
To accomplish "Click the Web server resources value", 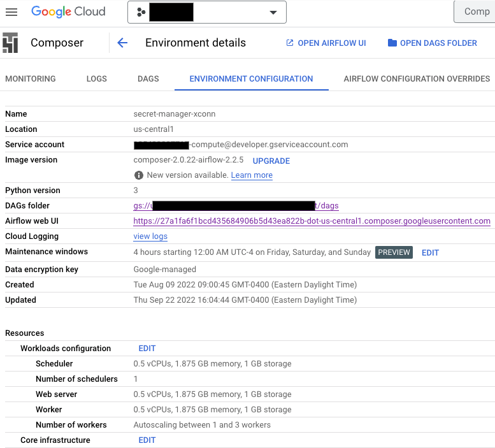I will [212, 394].
